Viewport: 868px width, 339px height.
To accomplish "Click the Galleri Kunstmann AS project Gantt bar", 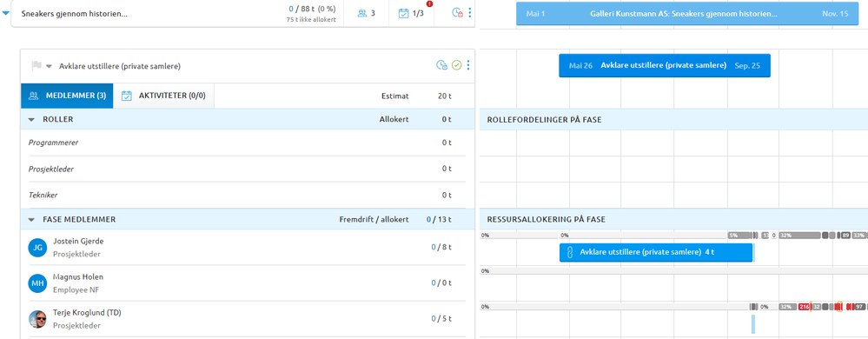I will click(687, 13).
